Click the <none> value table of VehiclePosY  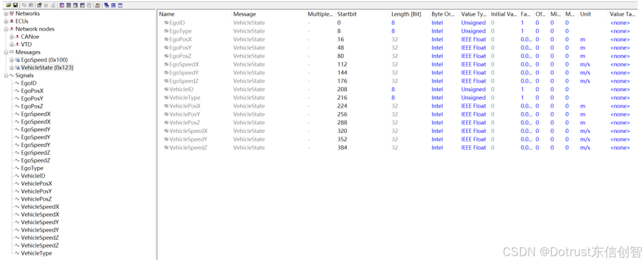pos(620,114)
